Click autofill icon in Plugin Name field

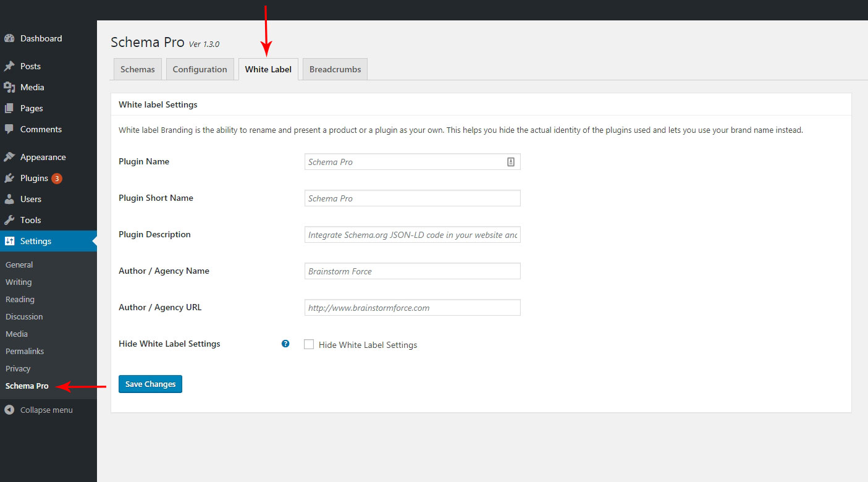coord(511,162)
